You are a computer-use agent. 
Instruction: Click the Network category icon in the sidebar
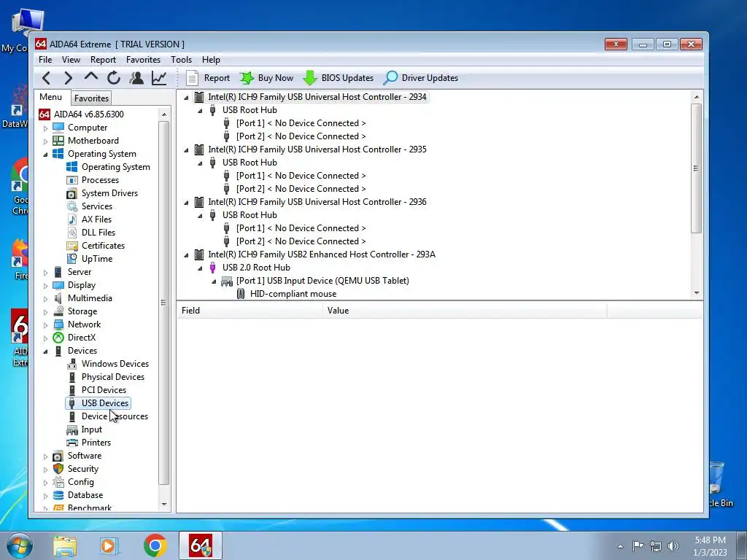click(58, 324)
